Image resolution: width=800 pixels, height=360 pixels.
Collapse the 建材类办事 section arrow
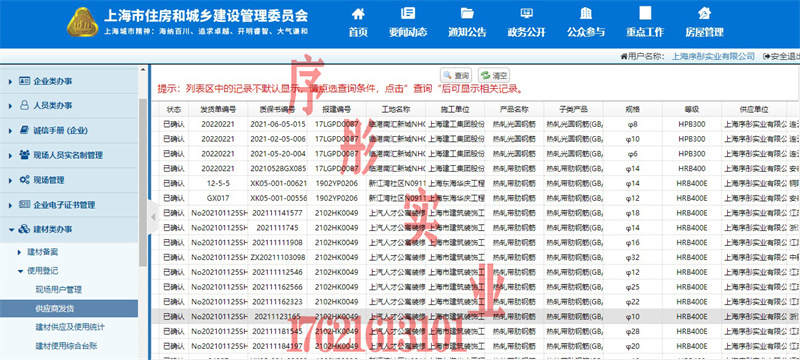(11, 230)
